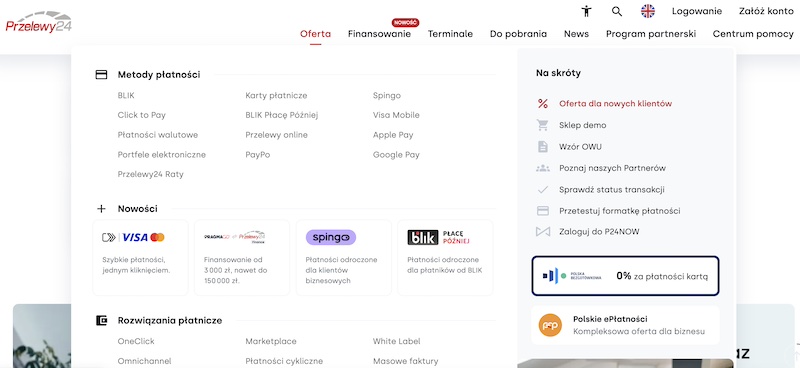Click the Sklep demo shortcut text
The height and width of the screenshot is (368, 800).
(582, 125)
